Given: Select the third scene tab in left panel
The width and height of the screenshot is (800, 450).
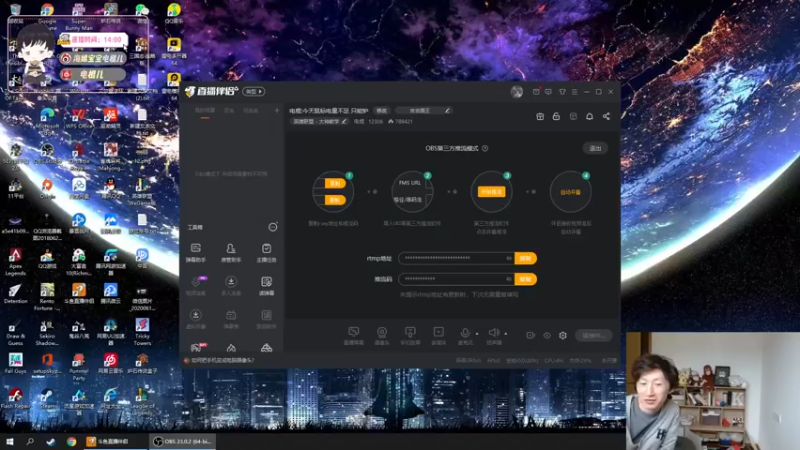Looking at the screenshot, I should 251,111.
